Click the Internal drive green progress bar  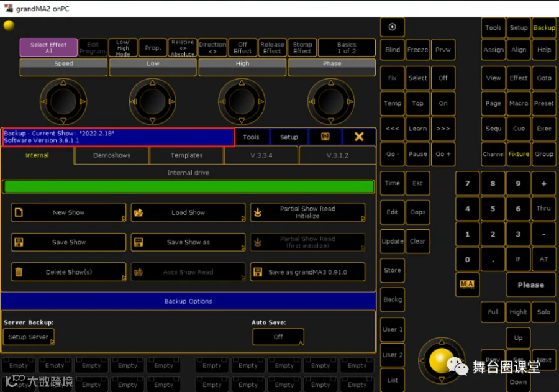(188, 187)
